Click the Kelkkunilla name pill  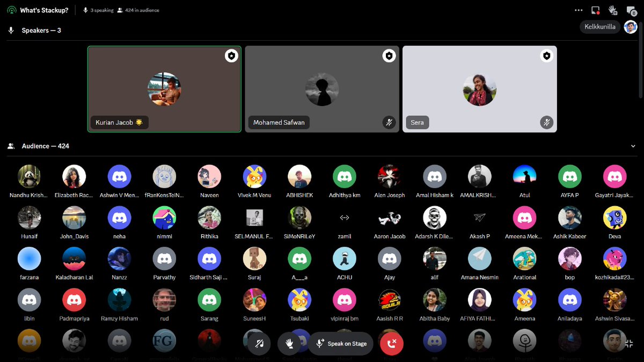tap(600, 27)
